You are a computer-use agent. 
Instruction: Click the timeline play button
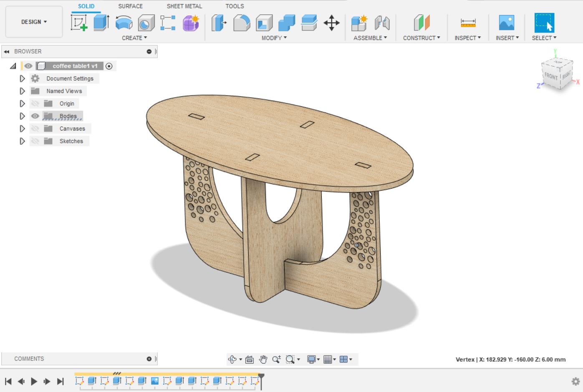pyautogui.click(x=34, y=381)
